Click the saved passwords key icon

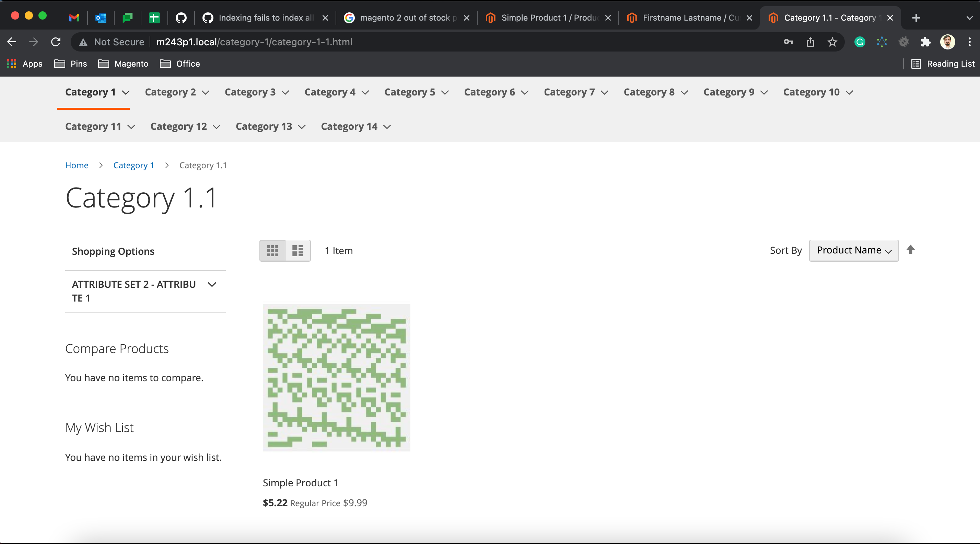(788, 42)
